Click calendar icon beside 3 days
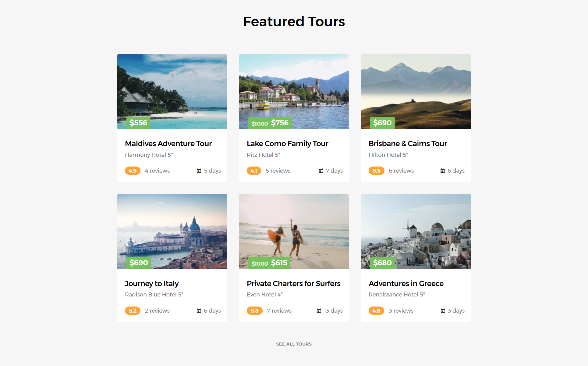 tap(443, 311)
